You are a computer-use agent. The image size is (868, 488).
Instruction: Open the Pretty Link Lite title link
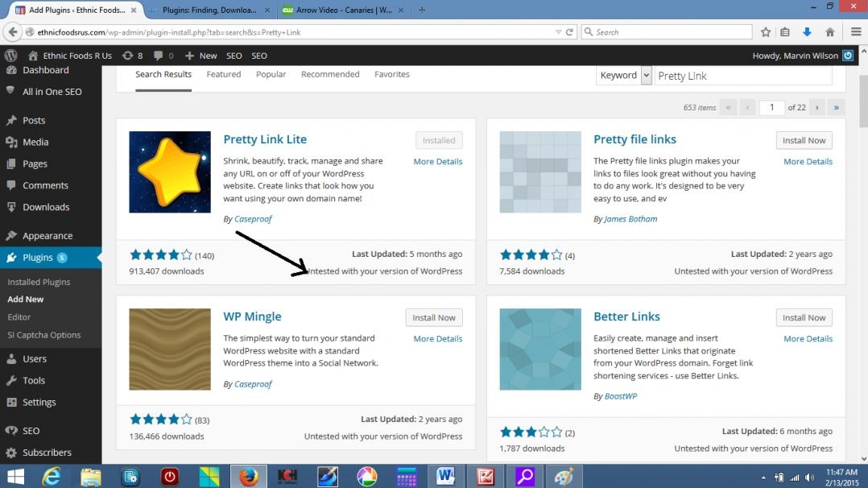coord(265,139)
